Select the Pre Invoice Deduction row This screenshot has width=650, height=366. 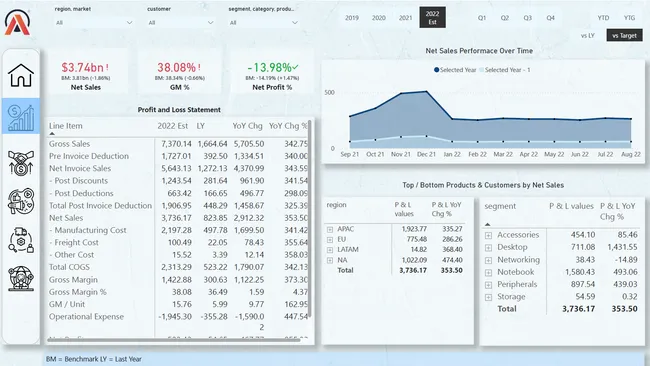[x=178, y=156]
